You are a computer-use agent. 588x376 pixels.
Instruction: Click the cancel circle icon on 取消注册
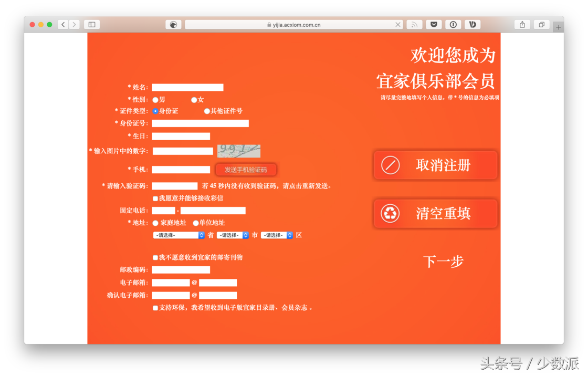coord(391,165)
